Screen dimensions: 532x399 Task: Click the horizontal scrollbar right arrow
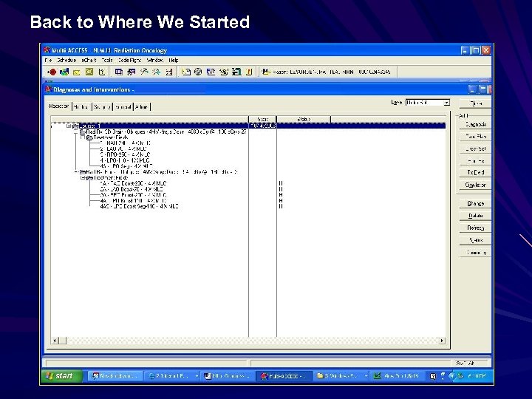coord(442,341)
